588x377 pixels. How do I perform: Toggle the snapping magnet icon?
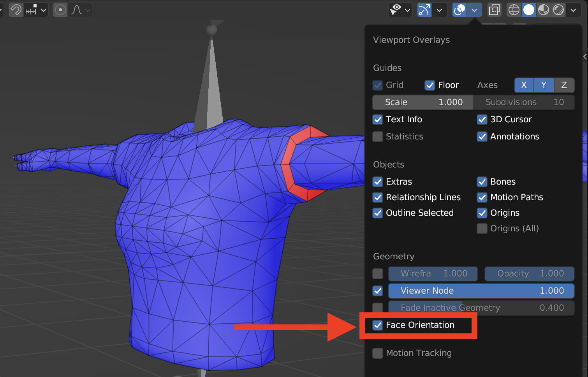tap(16, 10)
